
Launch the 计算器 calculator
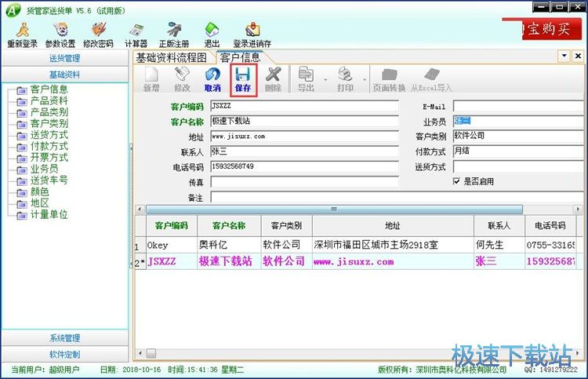point(136,35)
